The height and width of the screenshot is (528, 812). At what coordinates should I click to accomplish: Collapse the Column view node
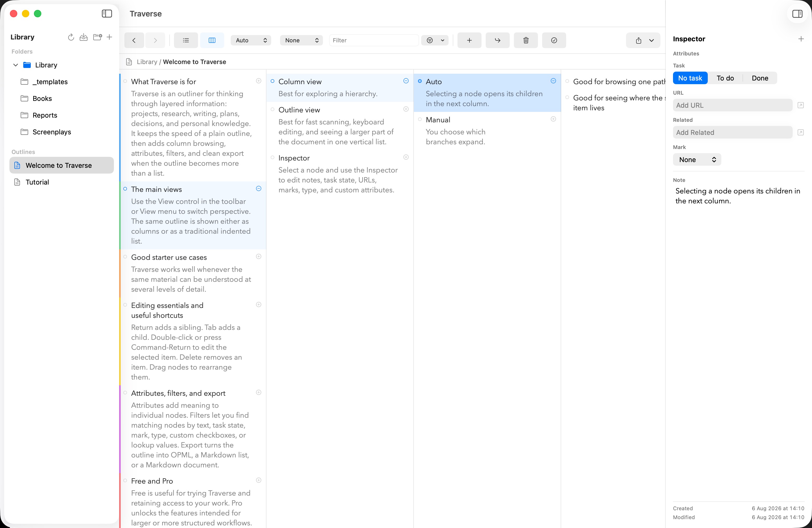point(406,81)
